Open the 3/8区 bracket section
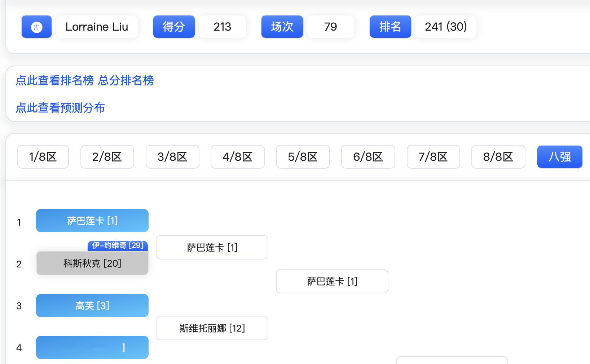590x364 pixels. click(172, 157)
